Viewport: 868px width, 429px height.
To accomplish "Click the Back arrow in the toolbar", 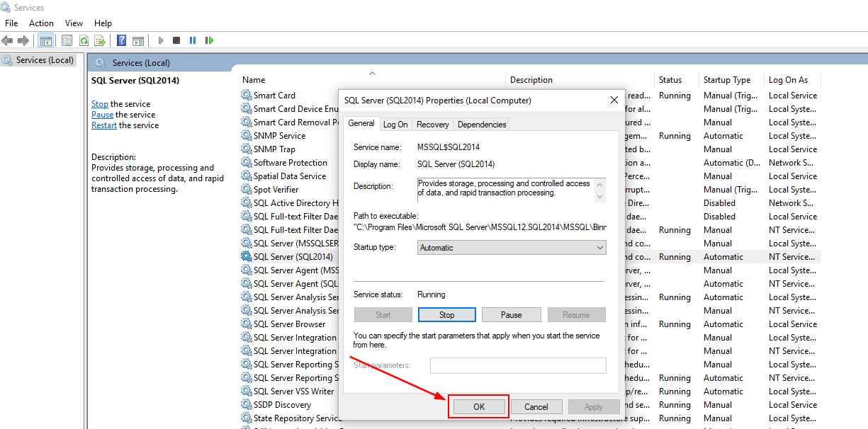I will point(7,40).
